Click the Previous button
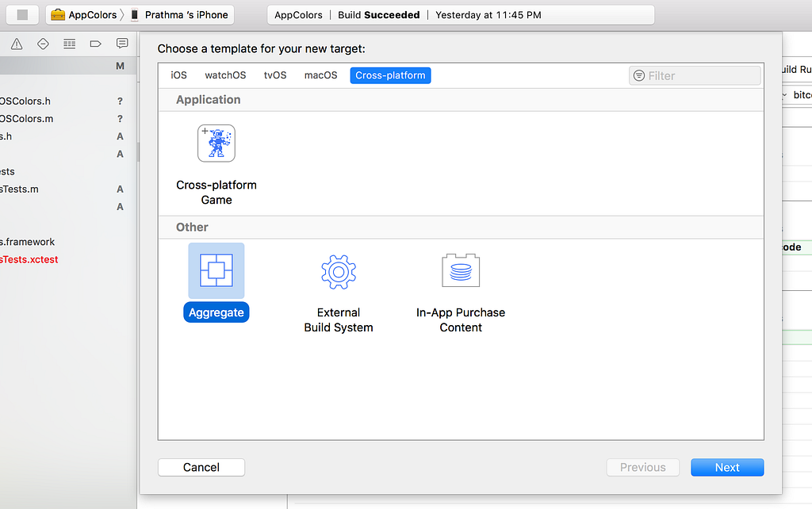The width and height of the screenshot is (812, 509). [x=643, y=467]
